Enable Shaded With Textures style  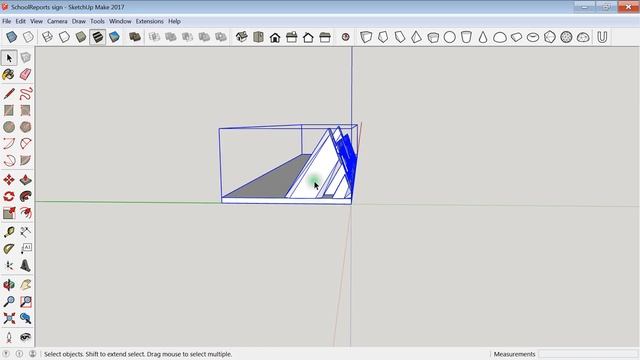click(x=98, y=37)
